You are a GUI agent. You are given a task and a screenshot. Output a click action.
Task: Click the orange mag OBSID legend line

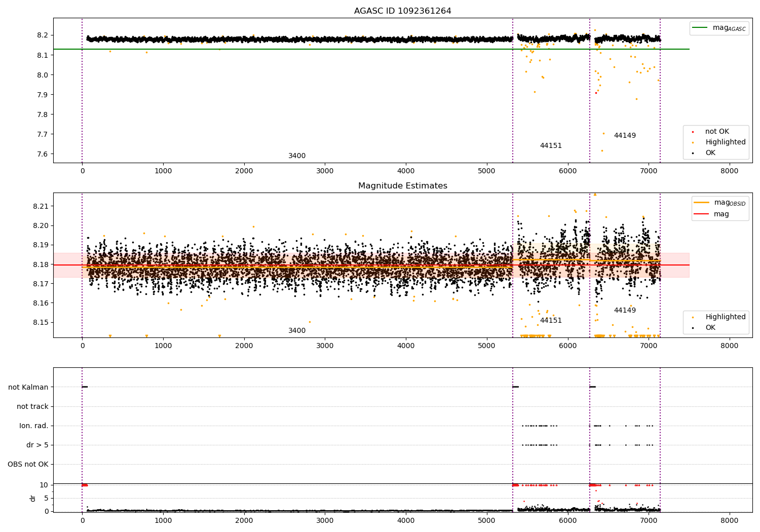(702, 202)
